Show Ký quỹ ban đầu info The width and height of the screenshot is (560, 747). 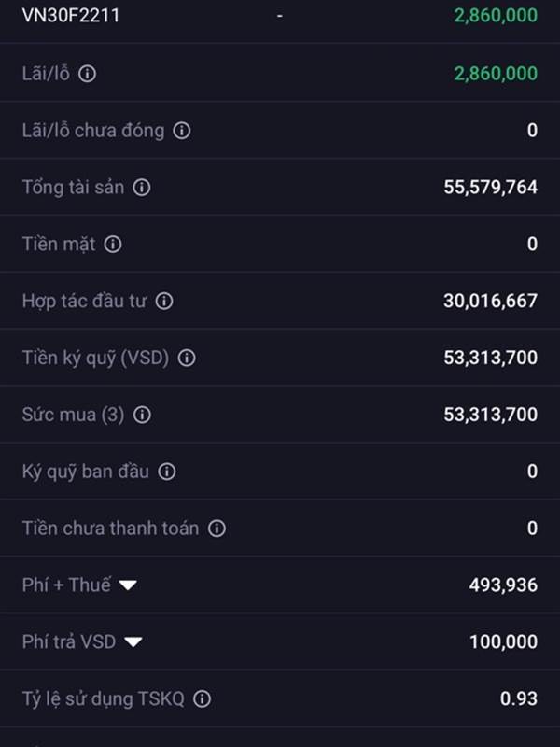(x=167, y=472)
